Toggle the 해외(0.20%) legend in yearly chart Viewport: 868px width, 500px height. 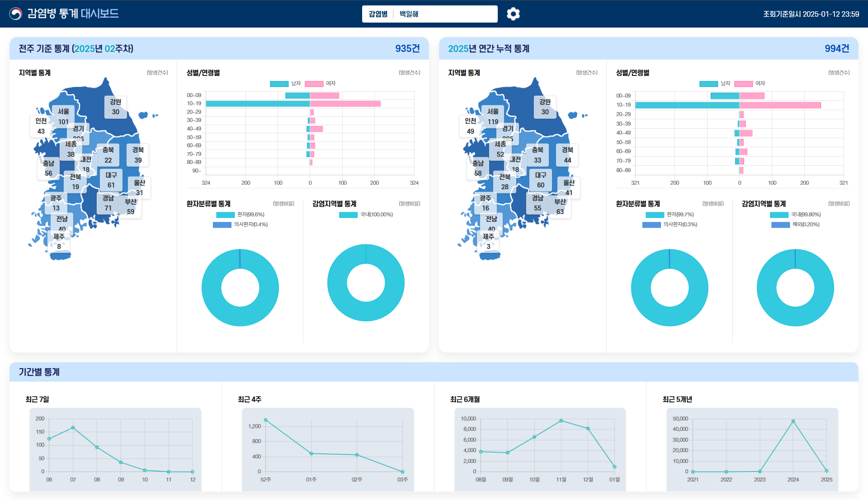(795, 224)
